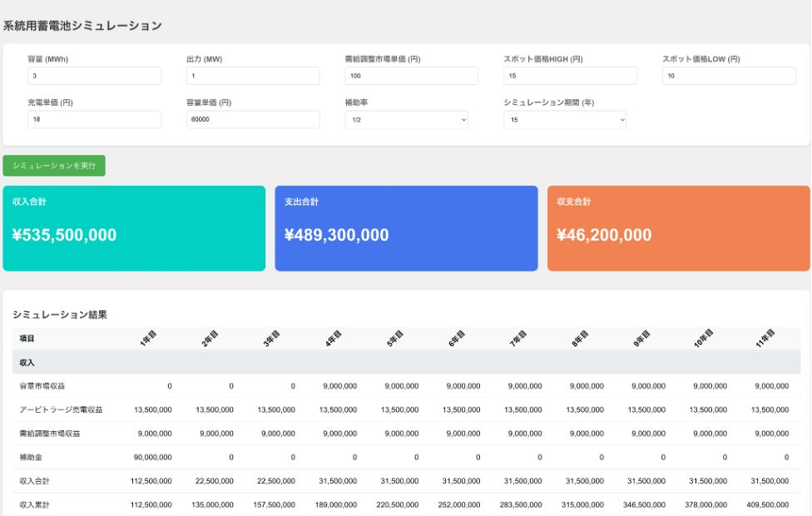Click the 収入 section header row
Viewport: 812px width, 516px height.
click(x=407, y=362)
